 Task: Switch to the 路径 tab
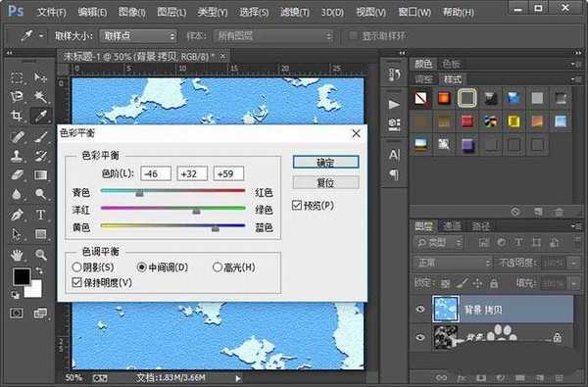[480, 226]
